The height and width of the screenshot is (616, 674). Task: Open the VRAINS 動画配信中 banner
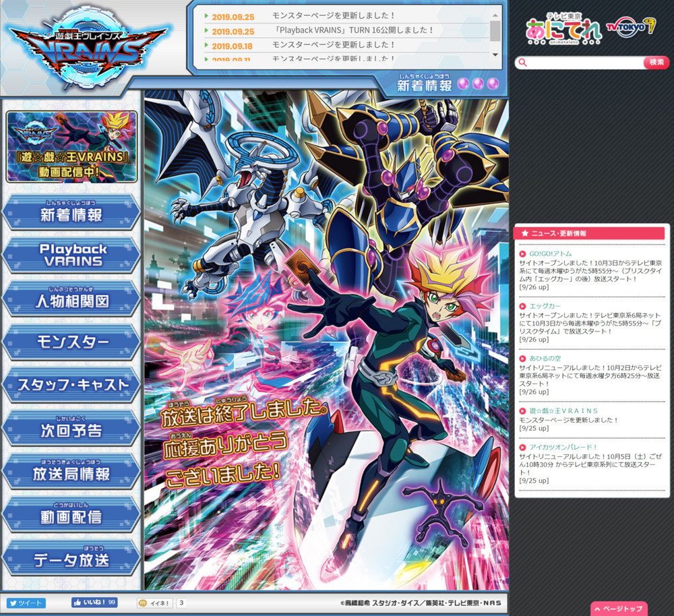[71, 147]
